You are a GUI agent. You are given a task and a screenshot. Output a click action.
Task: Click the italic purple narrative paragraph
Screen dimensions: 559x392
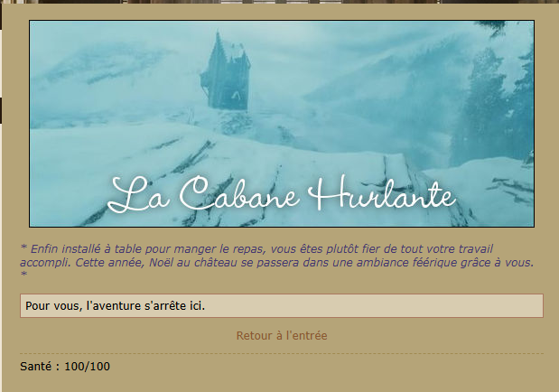coord(277,261)
